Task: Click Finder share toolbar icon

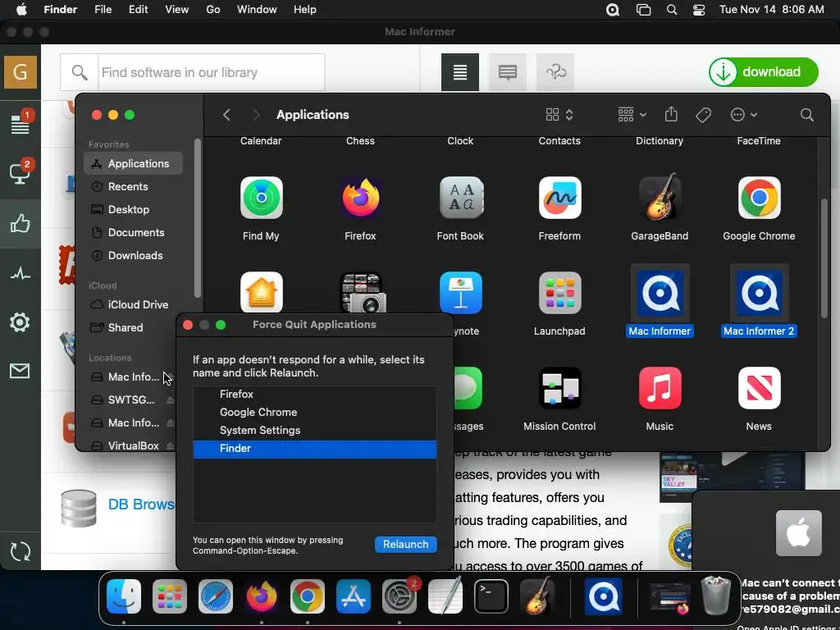Action: [x=671, y=115]
